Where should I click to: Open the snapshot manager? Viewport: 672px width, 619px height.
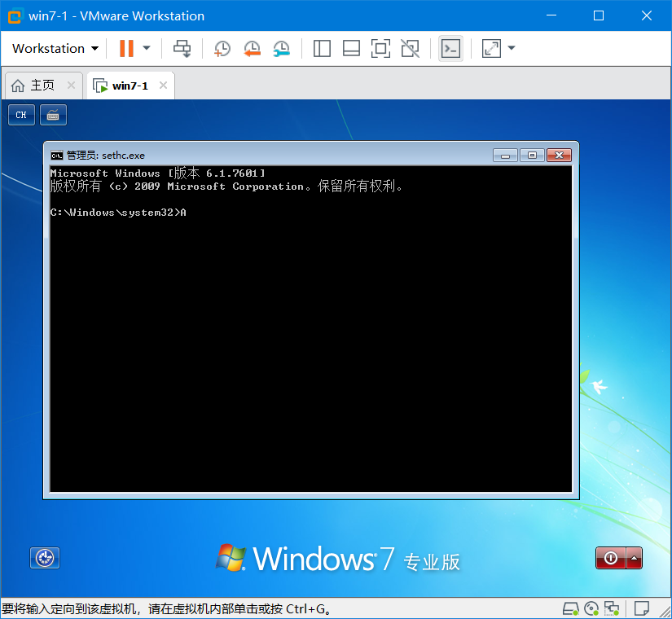282,48
